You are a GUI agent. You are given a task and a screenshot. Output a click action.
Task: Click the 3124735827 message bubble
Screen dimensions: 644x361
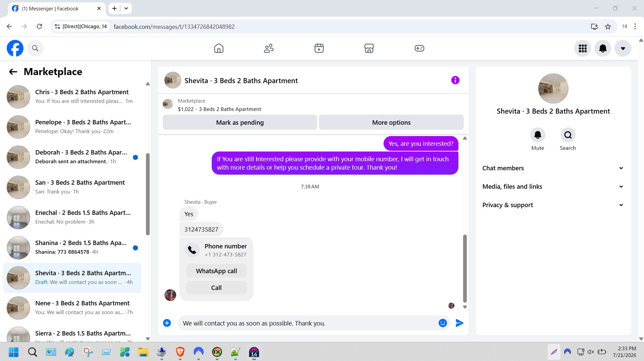click(x=201, y=229)
